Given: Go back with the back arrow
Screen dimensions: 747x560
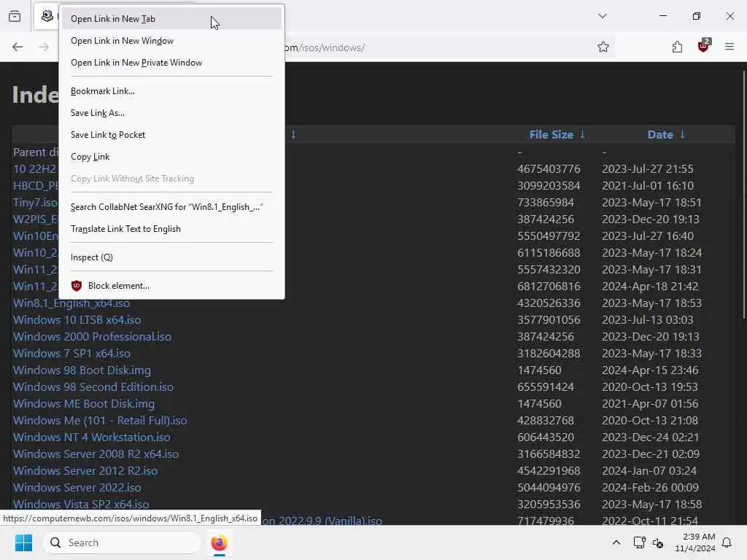Looking at the screenshot, I should (x=18, y=47).
